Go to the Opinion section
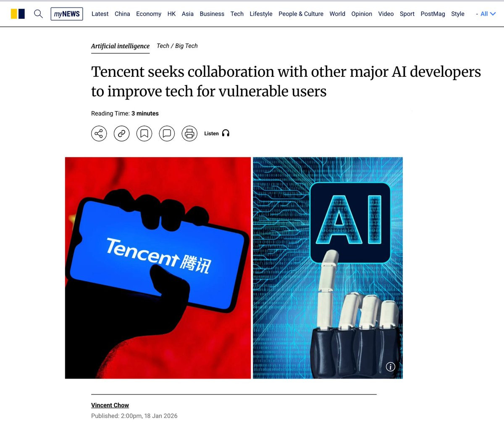 pos(362,14)
